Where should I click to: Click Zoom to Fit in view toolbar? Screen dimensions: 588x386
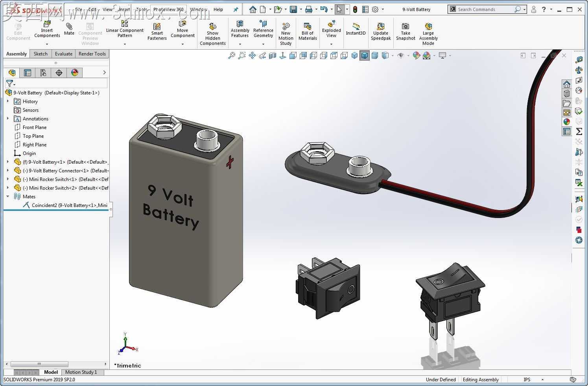tap(232, 55)
